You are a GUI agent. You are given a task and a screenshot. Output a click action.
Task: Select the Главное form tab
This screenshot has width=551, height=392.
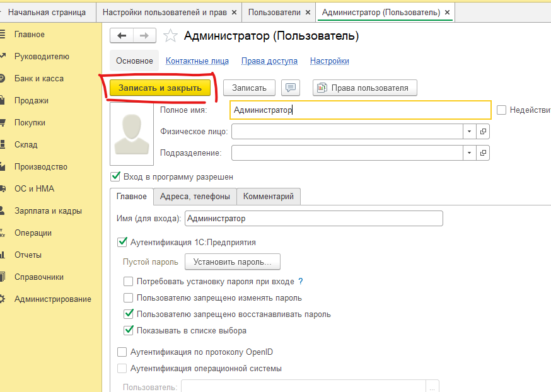pos(131,197)
